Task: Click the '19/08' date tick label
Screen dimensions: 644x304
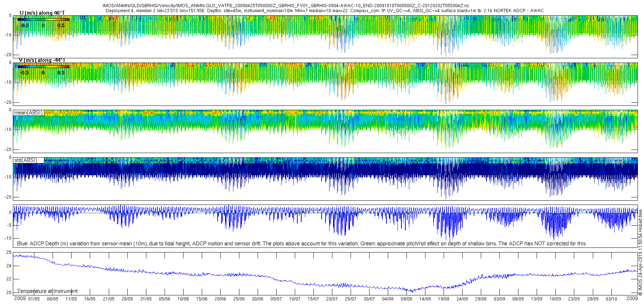Action: pos(444,299)
